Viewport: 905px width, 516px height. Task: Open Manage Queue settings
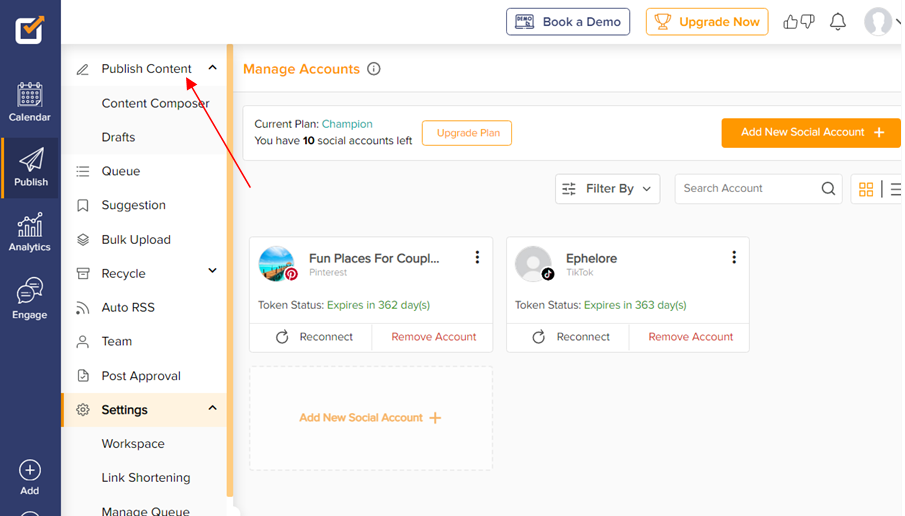(145, 511)
